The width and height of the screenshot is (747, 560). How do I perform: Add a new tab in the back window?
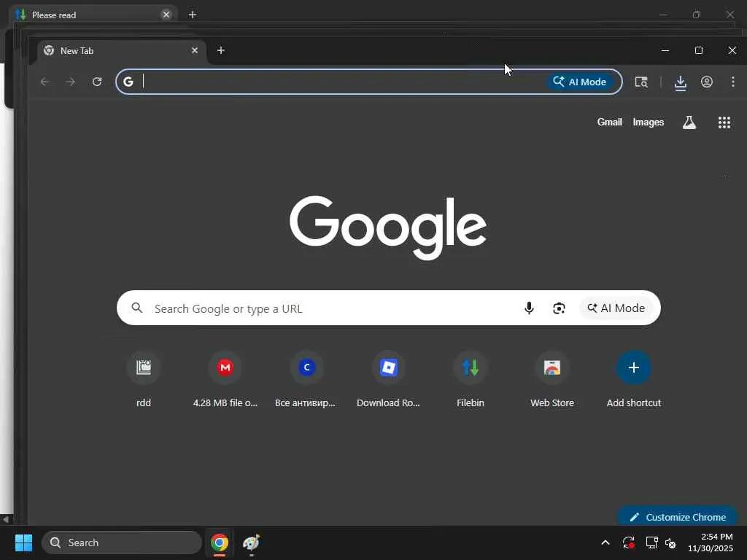click(x=193, y=15)
